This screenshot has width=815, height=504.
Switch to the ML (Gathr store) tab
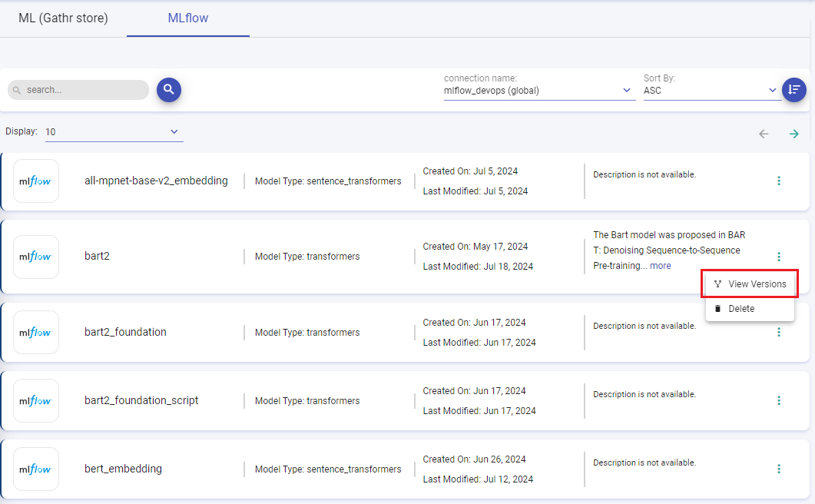[x=64, y=18]
